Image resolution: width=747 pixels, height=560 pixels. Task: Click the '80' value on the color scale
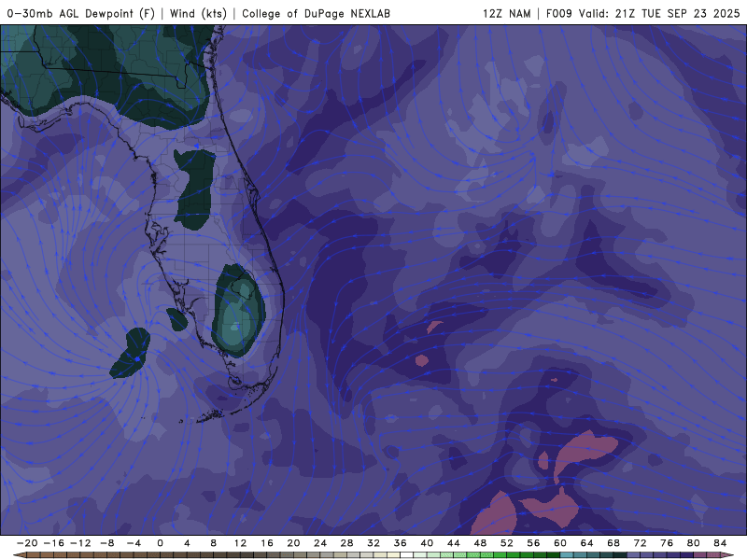(694, 543)
